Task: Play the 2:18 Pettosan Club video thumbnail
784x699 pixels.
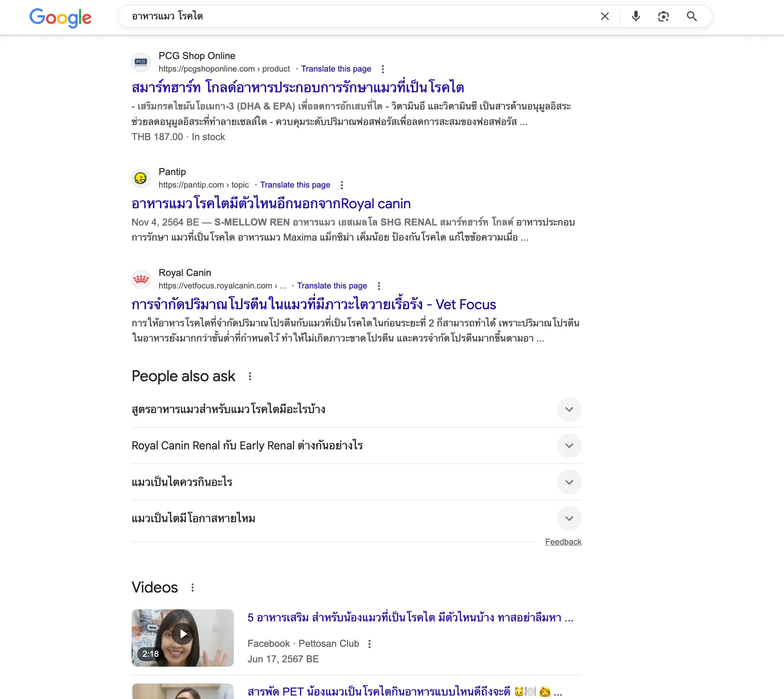Action: click(183, 638)
